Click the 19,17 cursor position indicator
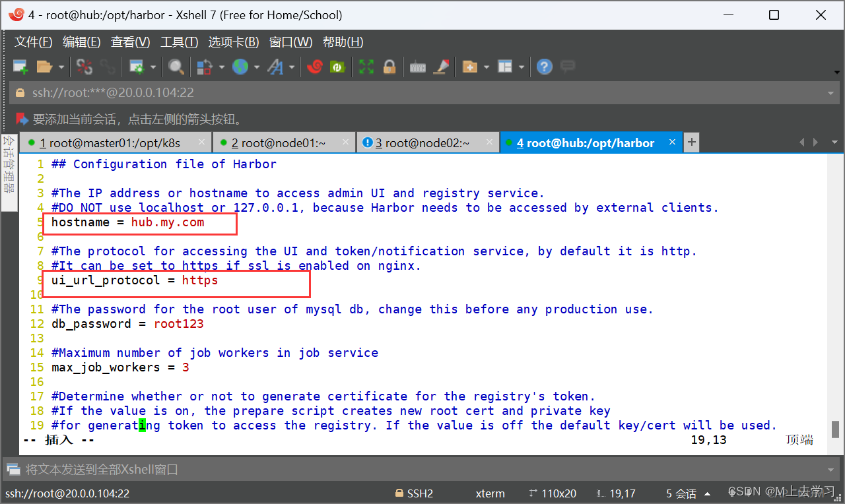The height and width of the screenshot is (504, 845). (616, 493)
